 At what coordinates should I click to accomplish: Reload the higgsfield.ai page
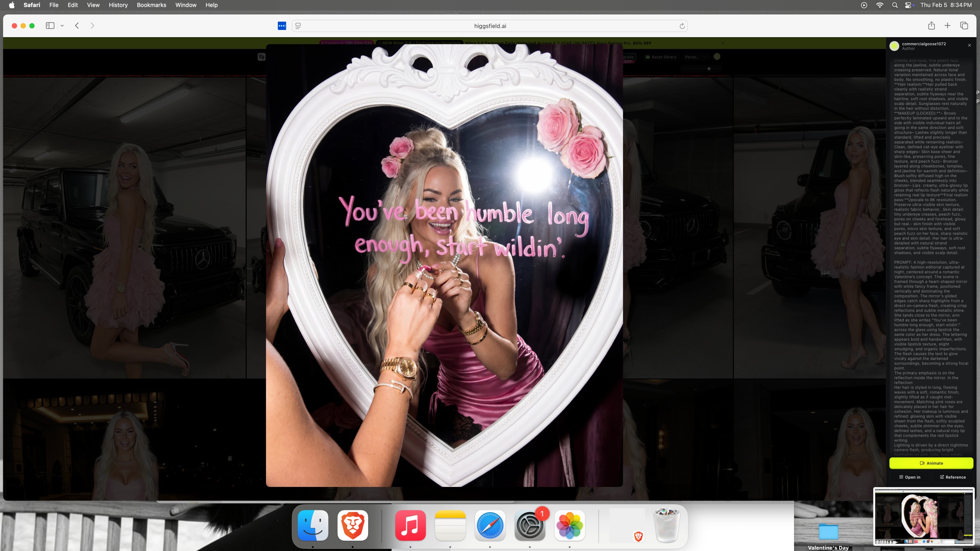(682, 26)
